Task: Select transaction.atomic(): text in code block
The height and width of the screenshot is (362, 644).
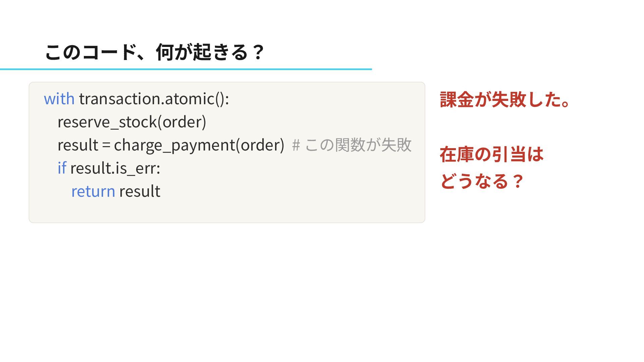Action: [154, 99]
